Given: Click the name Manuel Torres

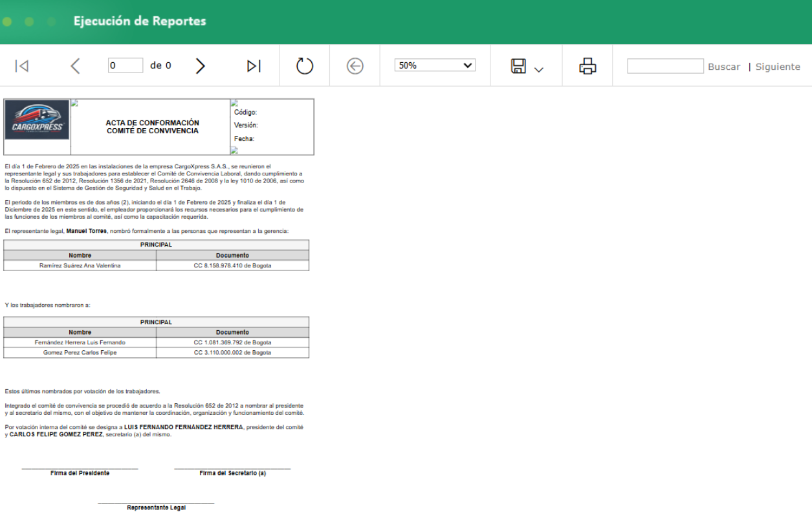Looking at the screenshot, I should [x=87, y=231].
